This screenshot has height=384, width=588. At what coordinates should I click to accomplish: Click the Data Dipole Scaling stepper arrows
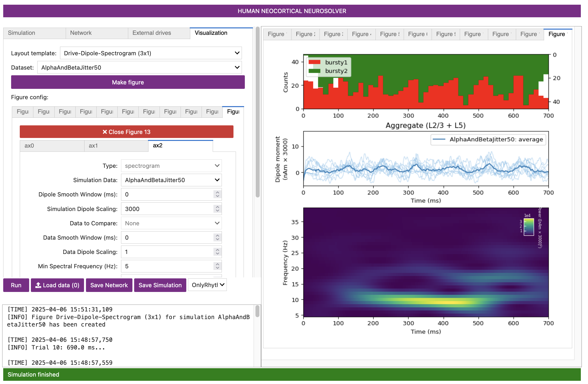[x=217, y=252]
